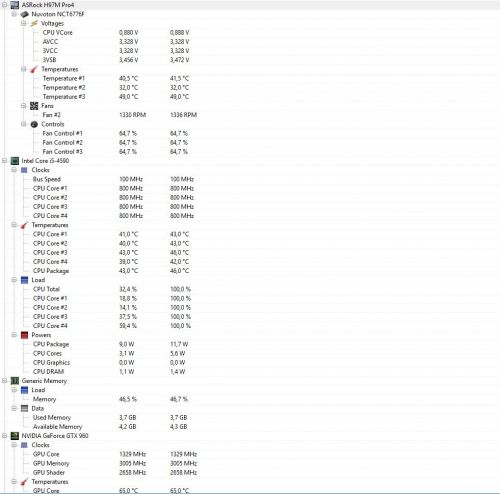500x494 pixels.
Task: Click the NVIDIA GeForce GTX 960 icon
Action: [15, 436]
